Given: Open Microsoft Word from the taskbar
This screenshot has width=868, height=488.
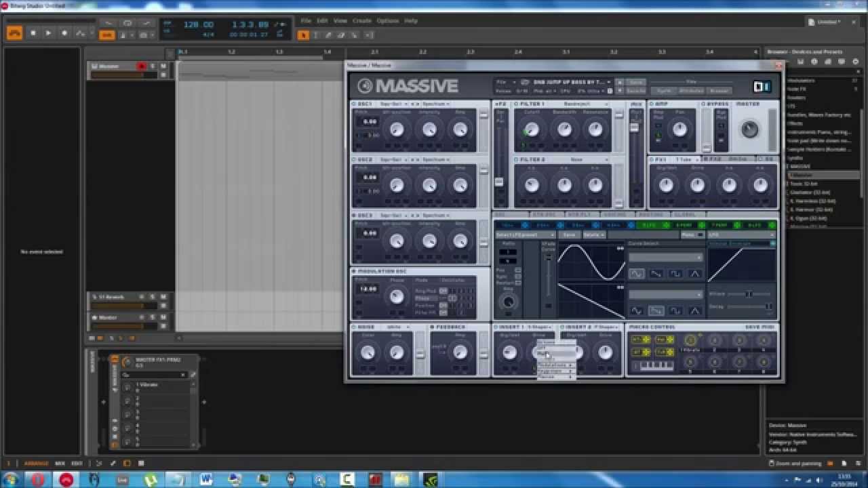Looking at the screenshot, I should [207, 479].
